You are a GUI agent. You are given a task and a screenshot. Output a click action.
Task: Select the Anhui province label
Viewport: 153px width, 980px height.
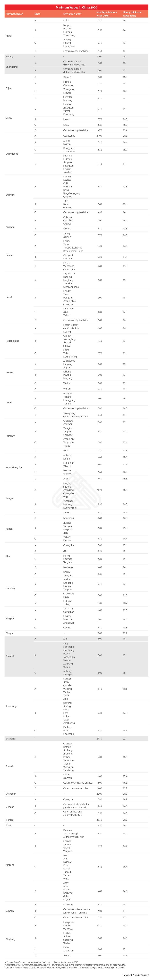pos(9,36)
